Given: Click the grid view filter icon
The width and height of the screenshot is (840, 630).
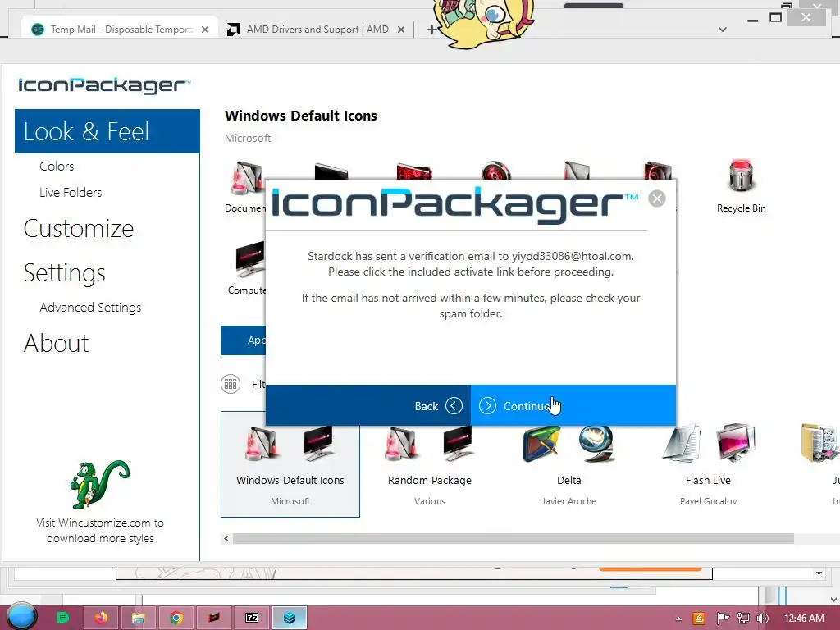Looking at the screenshot, I should click(231, 384).
